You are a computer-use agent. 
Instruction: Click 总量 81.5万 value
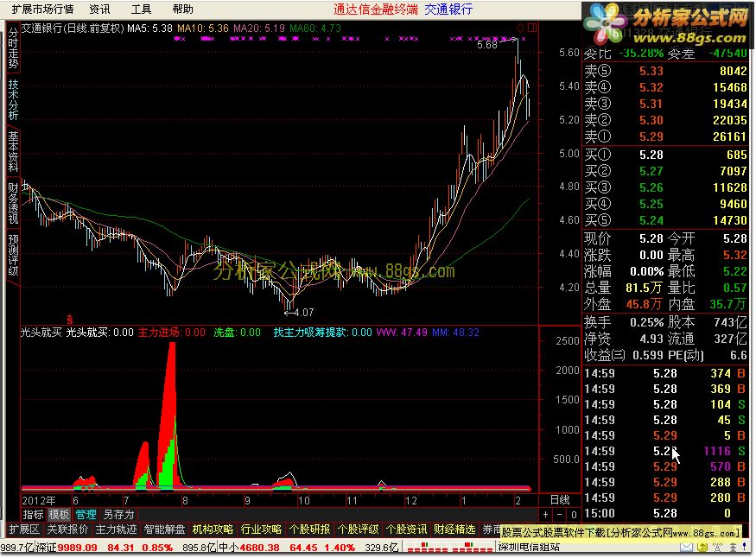tap(643, 288)
